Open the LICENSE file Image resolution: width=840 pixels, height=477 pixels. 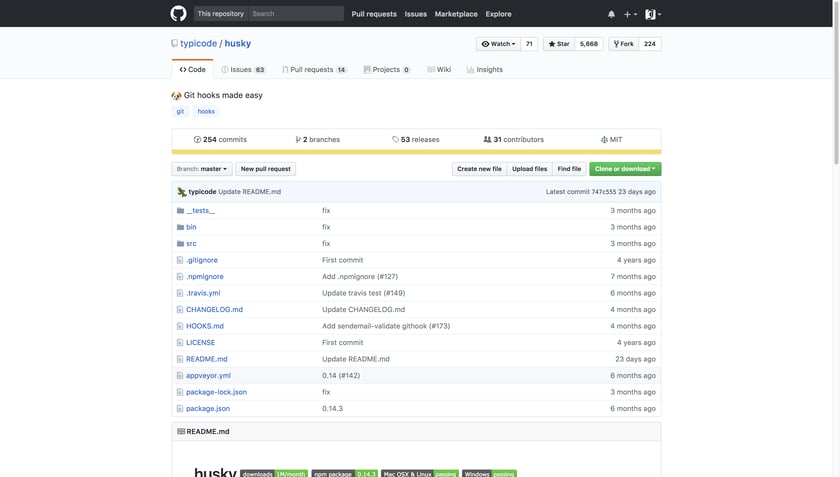coord(200,342)
